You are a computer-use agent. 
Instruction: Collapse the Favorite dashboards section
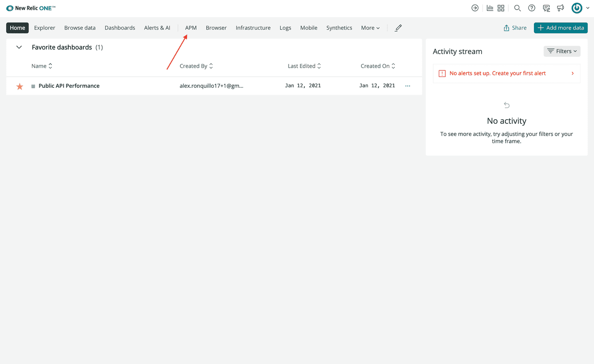[x=19, y=47]
